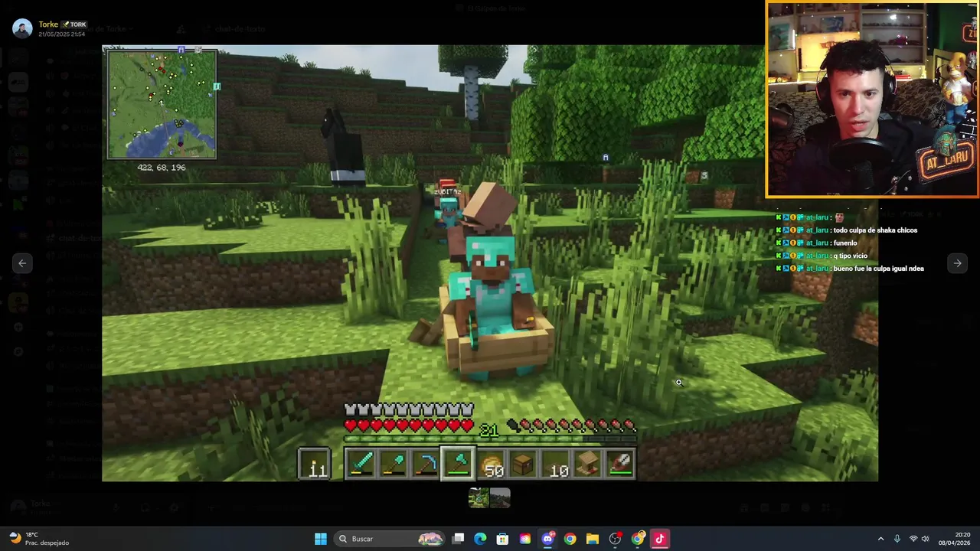Viewport: 980px width, 551px height.
Task: Click the diamond sword hotbar slot
Action: [361, 464]
